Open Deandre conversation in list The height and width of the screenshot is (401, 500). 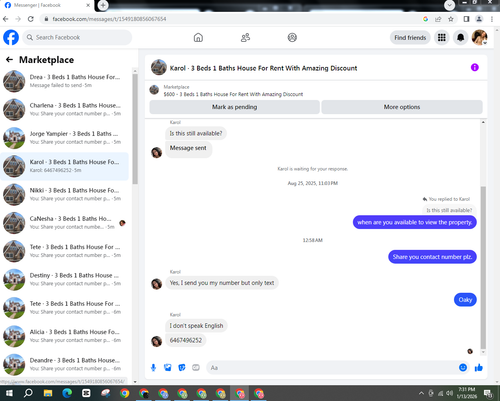[x=64, y=364]
